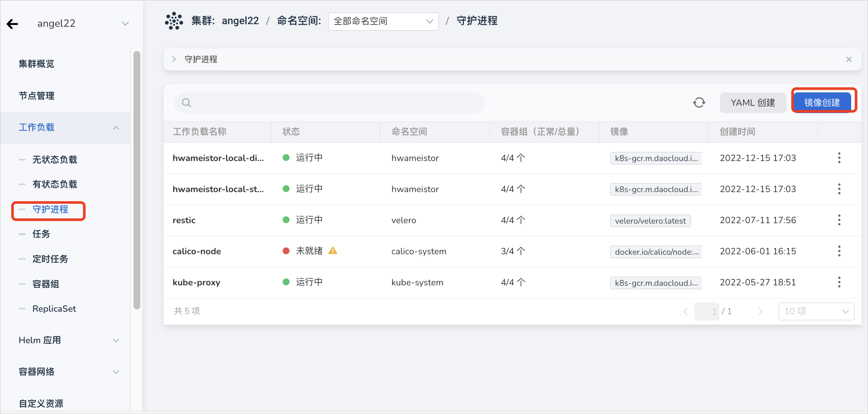The height and width of the screenshot is (414, 868).
Task: Click the 工作负载名称 column header
Action: pyautogui.click(x=200, y=132)
